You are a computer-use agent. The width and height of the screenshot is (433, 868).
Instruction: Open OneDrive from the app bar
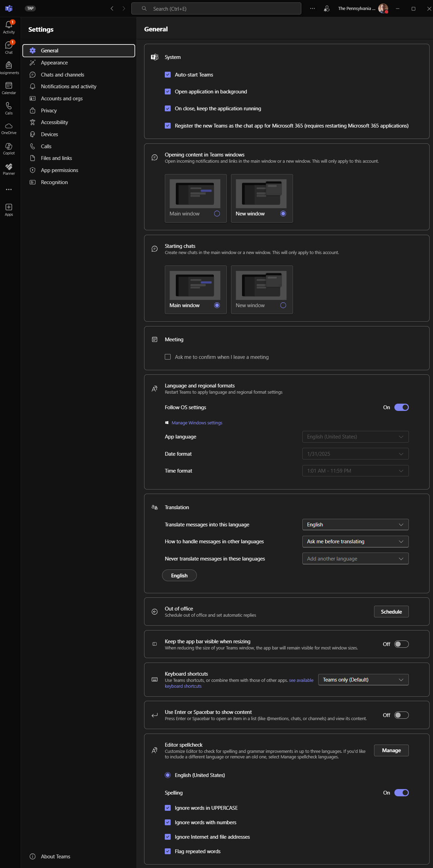click(9, 129)
